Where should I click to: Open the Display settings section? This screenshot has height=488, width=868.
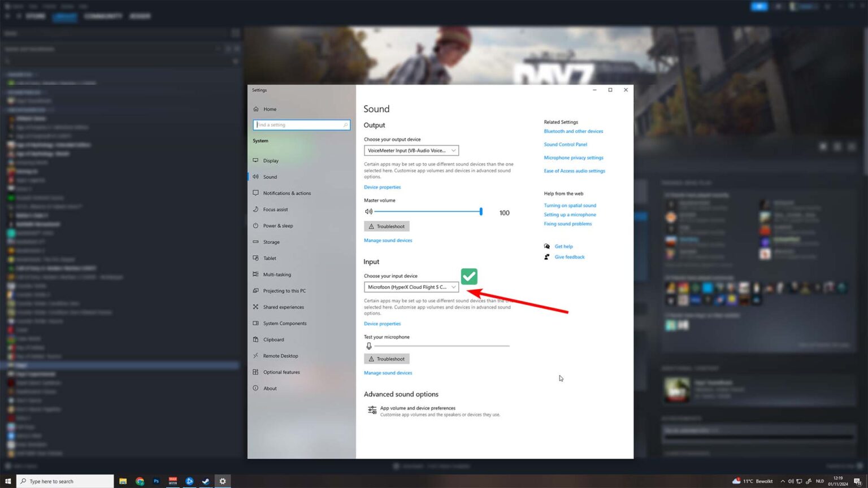271,160
